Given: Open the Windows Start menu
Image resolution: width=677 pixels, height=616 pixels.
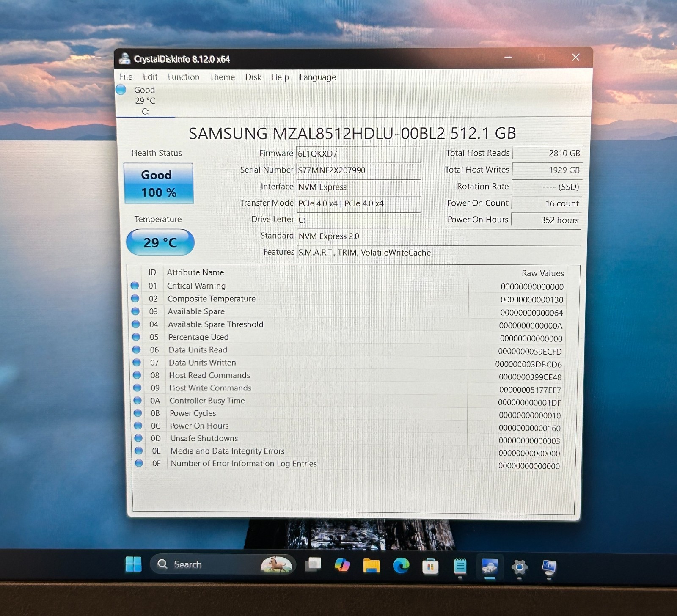Looking at the screenshot, I should click(x=134, y=564).
